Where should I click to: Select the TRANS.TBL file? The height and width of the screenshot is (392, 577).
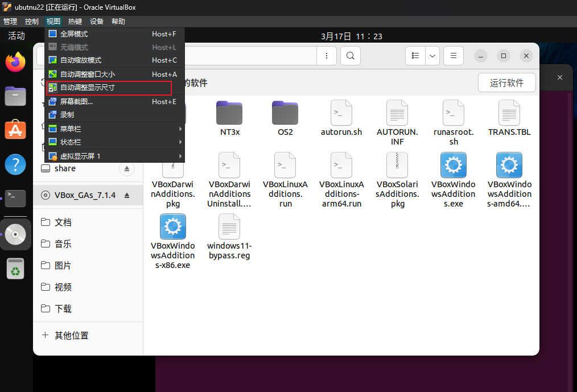(509, 118)
